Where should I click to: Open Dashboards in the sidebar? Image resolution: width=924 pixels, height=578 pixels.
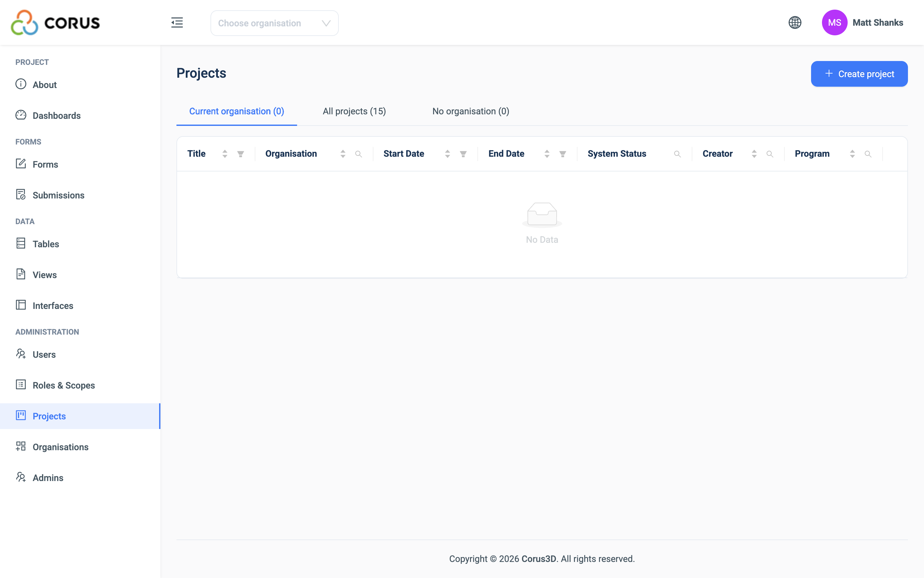[x=80, y=116]
